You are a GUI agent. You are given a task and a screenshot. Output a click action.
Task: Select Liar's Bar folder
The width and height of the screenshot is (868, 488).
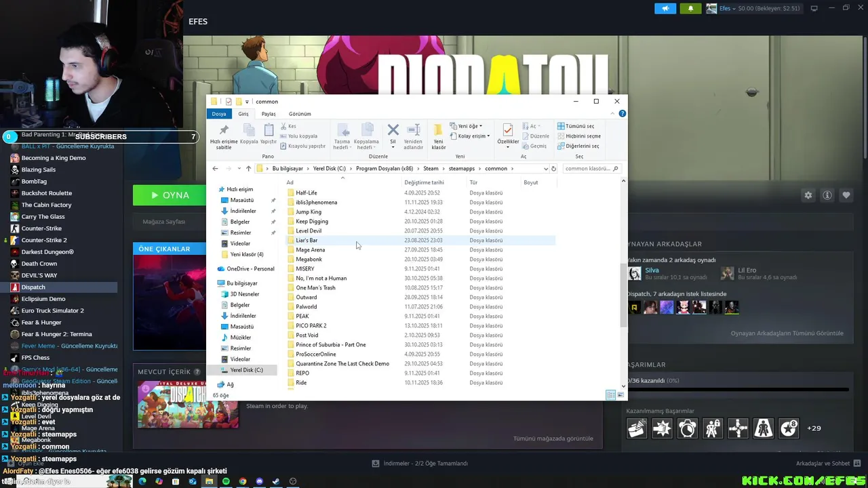coord(307,241)
